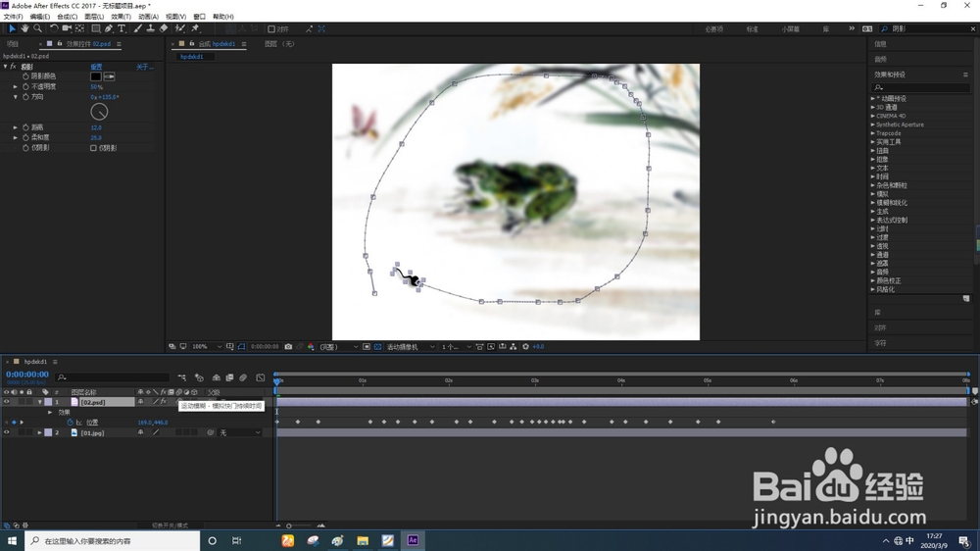Open the graph editor icon in timeline

click(x=261, y=377)
